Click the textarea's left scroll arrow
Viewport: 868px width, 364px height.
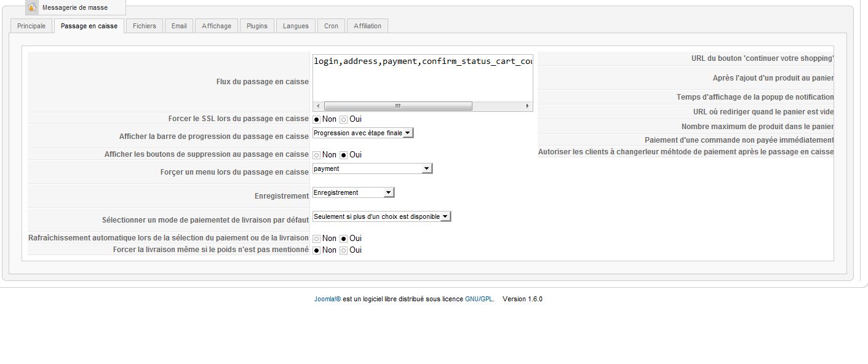click(317, 106)
